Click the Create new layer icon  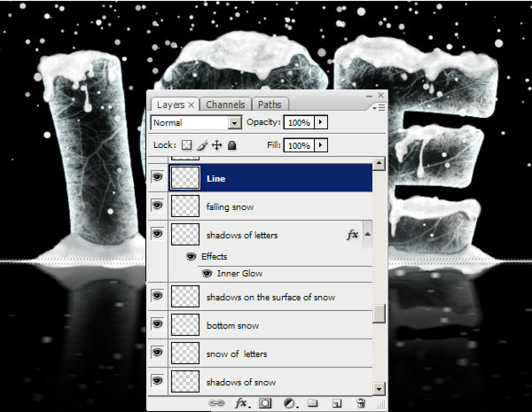click(x=336, y=403)
